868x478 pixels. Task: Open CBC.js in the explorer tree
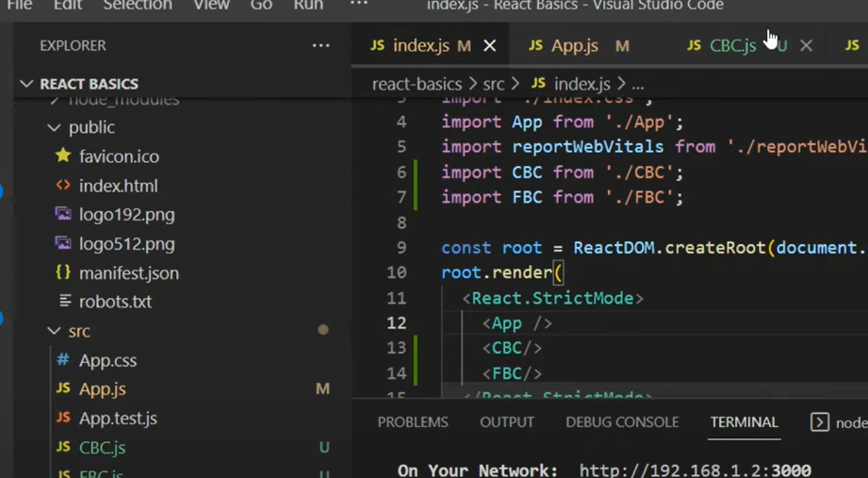pos(103,448)
